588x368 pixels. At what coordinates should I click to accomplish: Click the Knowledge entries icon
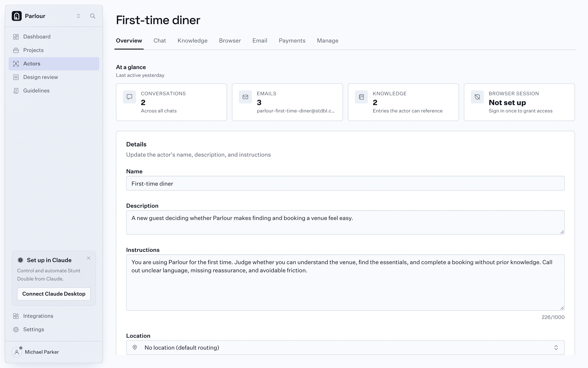361,97
